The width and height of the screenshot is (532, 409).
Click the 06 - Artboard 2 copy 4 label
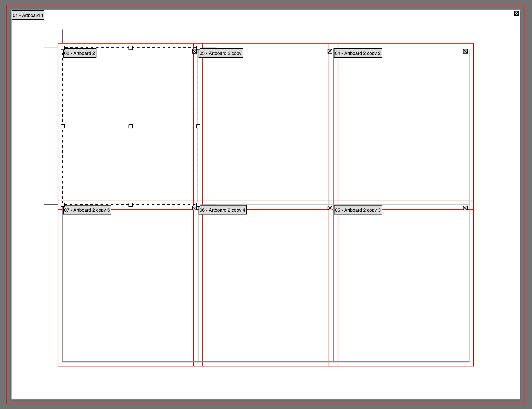222,210
